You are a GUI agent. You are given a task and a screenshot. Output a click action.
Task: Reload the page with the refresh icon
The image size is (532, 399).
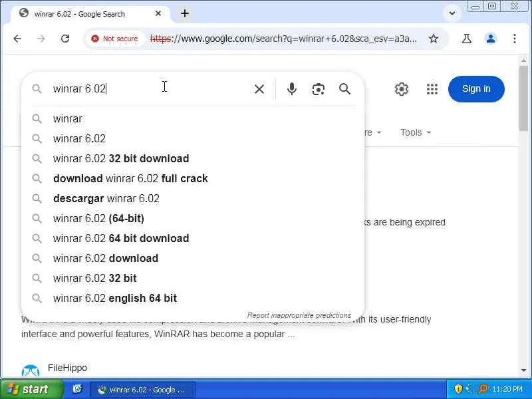[65, 39]
